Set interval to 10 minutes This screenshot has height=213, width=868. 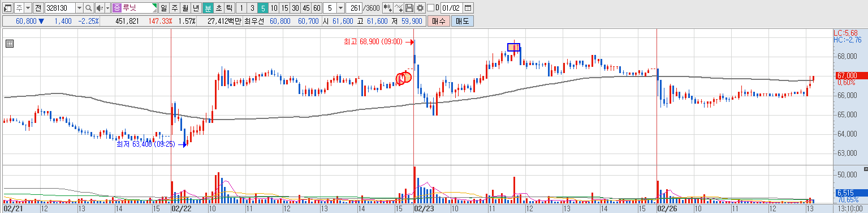(274, 8)
